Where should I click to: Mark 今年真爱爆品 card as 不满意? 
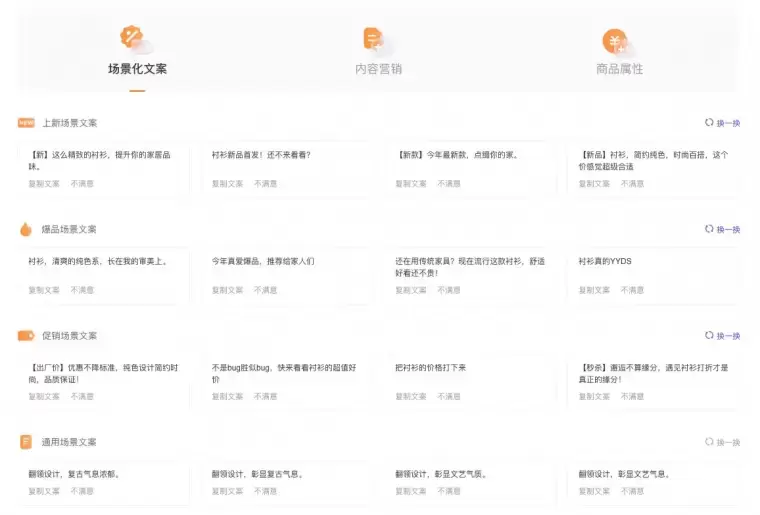coord(266,290)
